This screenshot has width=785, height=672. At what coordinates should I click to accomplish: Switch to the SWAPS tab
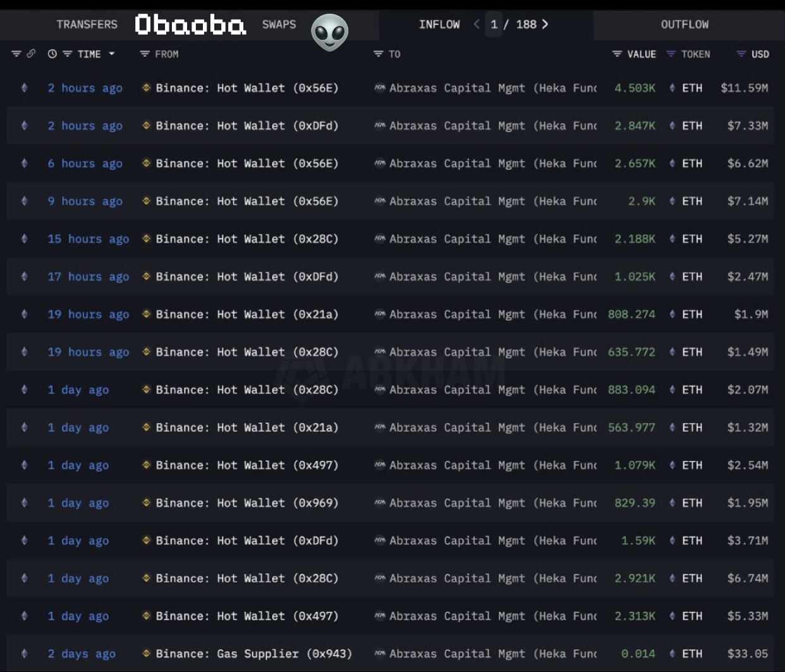pos(279,24)
